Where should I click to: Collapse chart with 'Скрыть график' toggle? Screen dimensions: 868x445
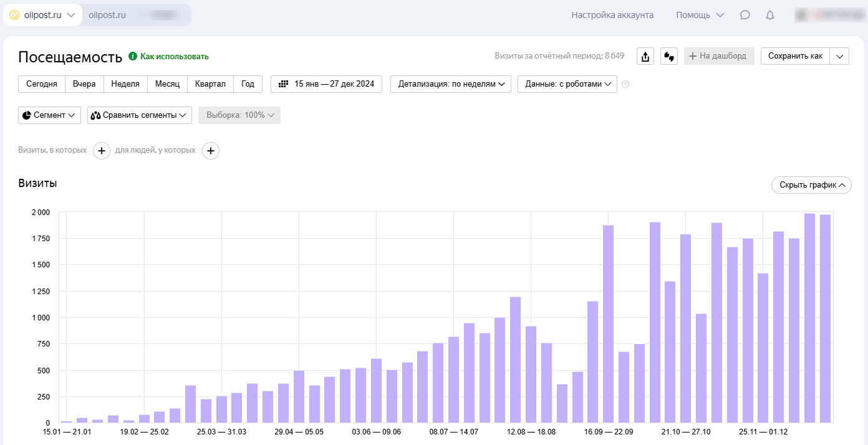pyautogui.click(x=811, y=185)
